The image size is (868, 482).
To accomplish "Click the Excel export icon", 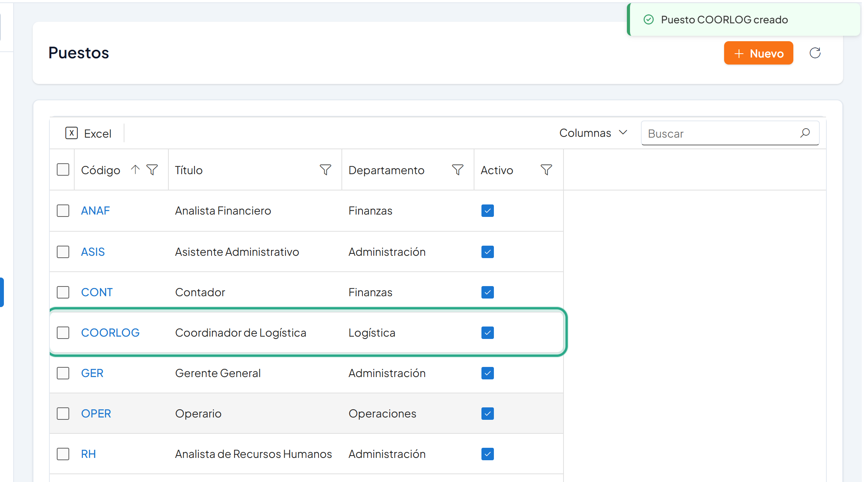I will pyautogui.click(x=72, y=133).
